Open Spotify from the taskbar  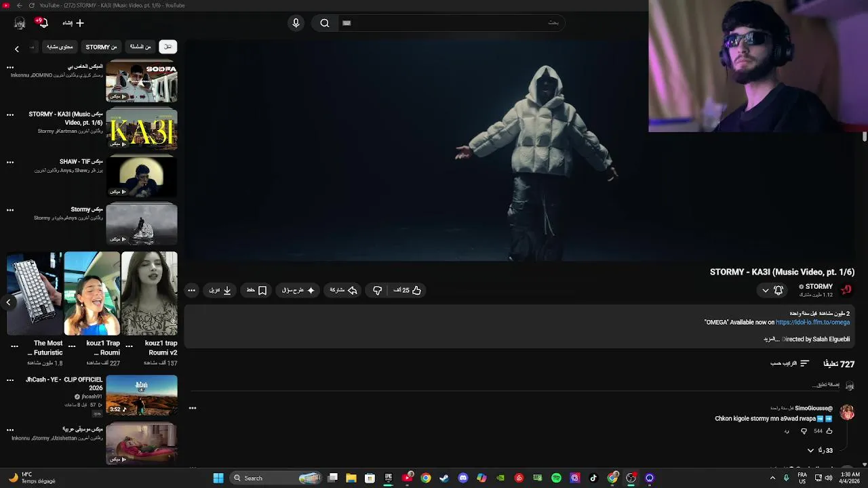[556, 478]
